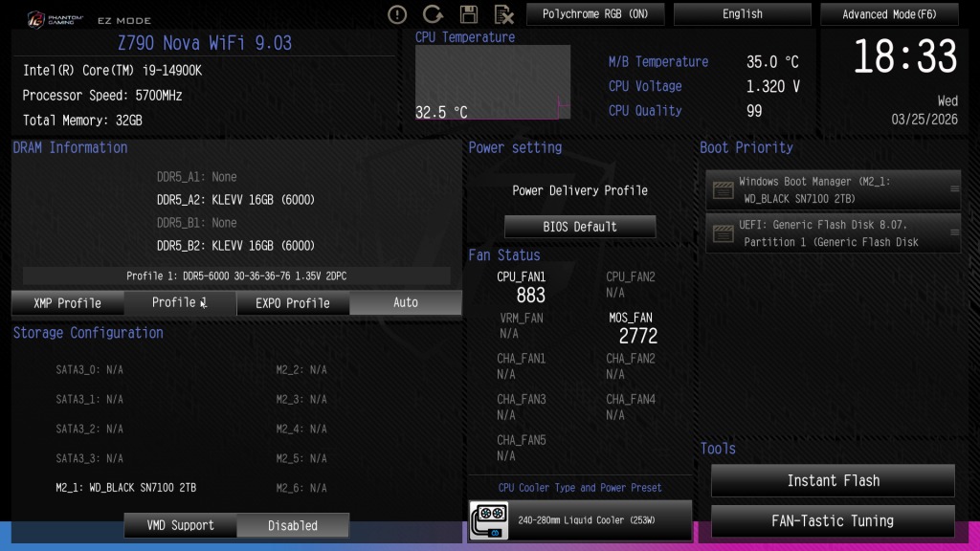This screenshot has width=980, height=551.
Task: Toggle VMD Support Disabled value
Action: point(293,525)
